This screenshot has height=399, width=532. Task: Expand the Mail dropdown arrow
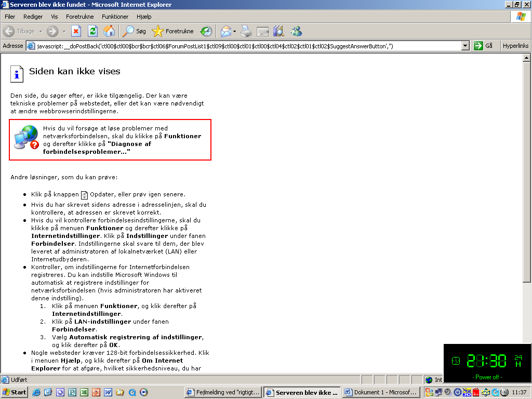(x=234, y=31)
